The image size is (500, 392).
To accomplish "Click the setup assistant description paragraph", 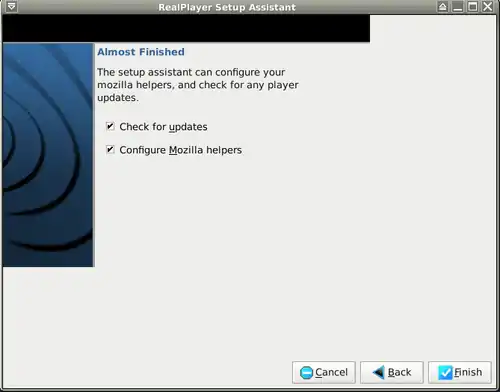I will 198,85.
